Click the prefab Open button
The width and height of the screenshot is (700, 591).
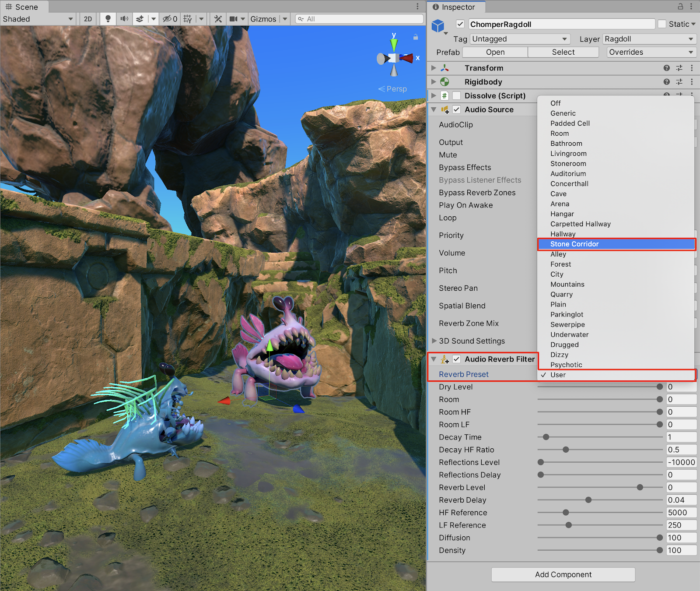click(495, 52)
